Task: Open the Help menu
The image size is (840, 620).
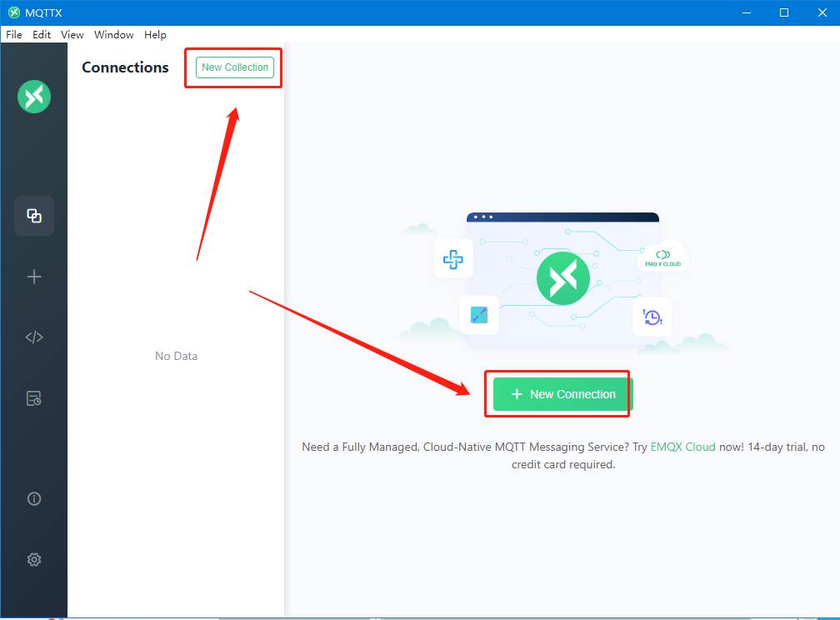Action: [155, 35]
